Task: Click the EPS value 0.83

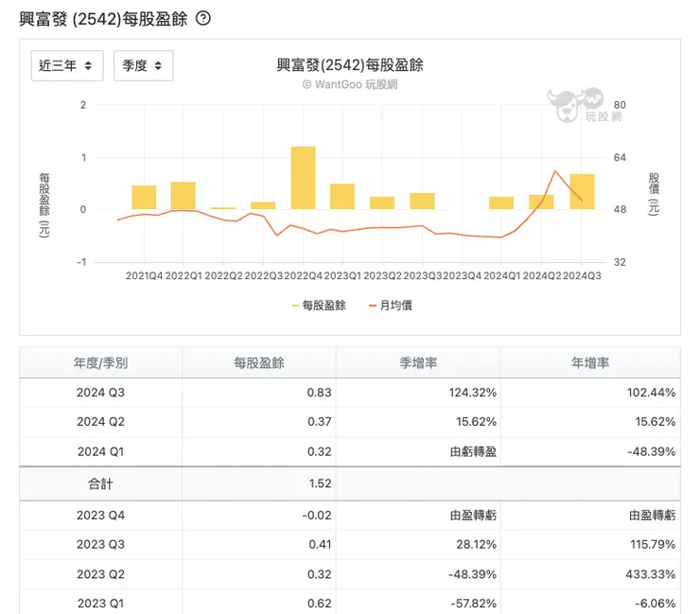Action: click(x=319, y=393)
